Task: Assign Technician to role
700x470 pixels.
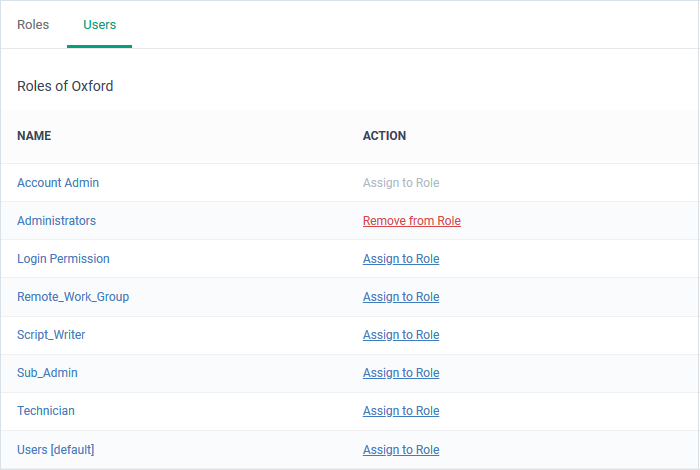Action: [401, 410]
